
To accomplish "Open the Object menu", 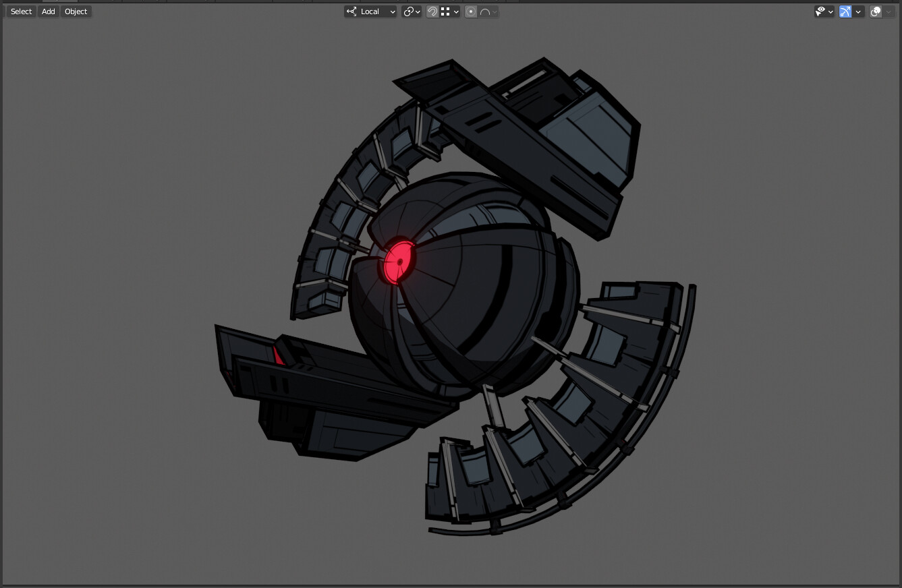I will click(75, 11).
